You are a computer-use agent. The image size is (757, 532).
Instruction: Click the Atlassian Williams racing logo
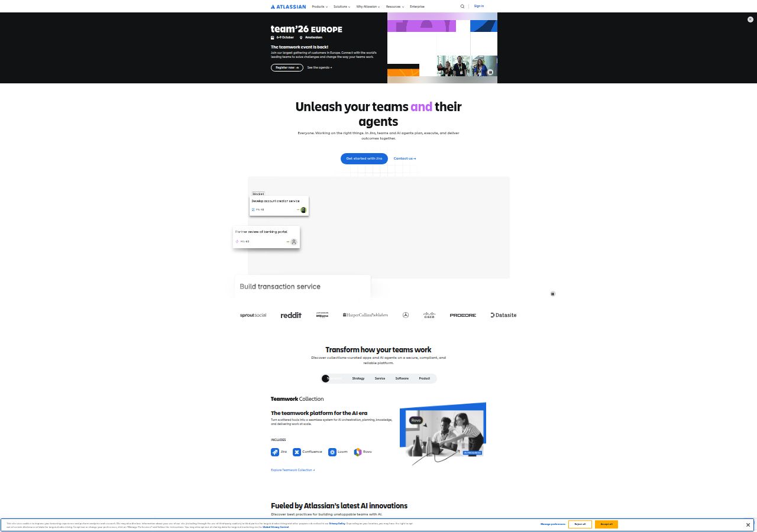(x=322, y=315)
